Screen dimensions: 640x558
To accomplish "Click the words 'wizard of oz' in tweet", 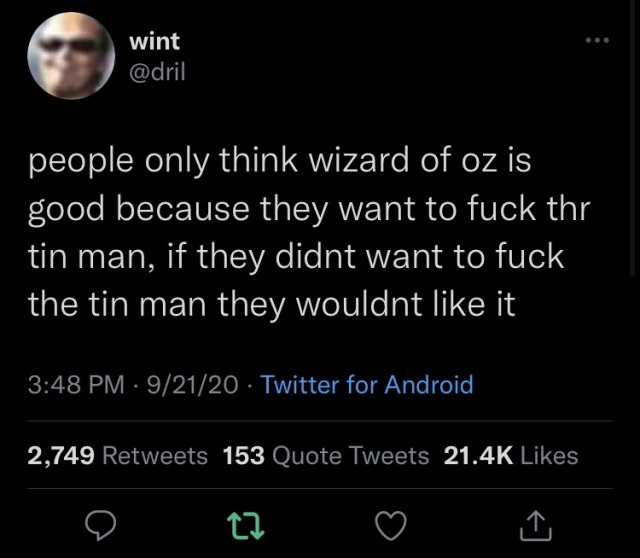I will pyautogui.click(x=402, y=160).
